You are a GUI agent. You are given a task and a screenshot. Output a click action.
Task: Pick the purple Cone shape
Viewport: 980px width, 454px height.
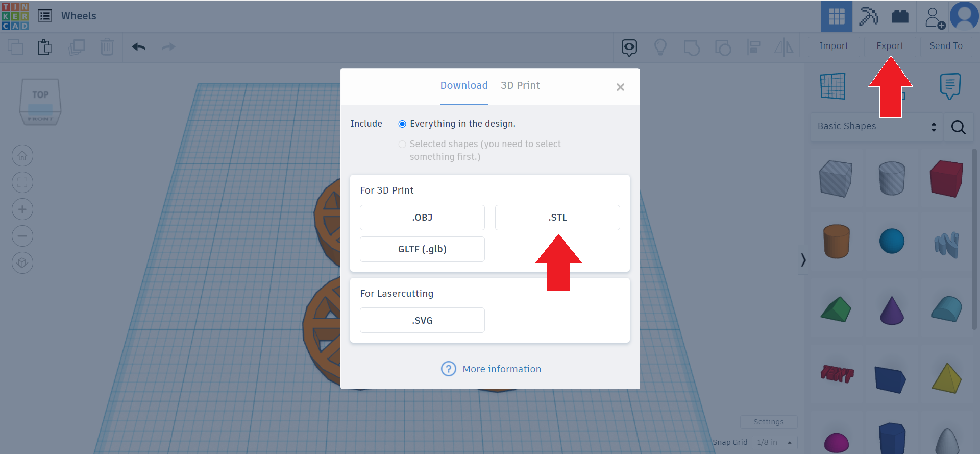[x=892, y=310]
